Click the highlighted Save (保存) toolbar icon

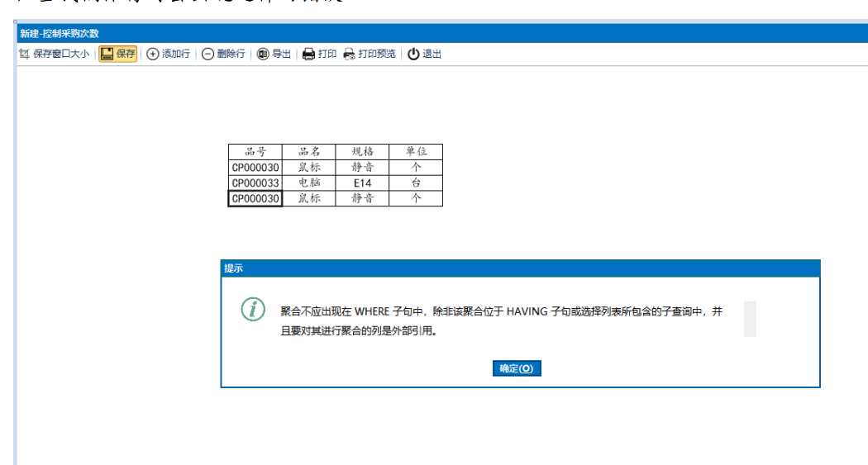click(x=107, y=55)
